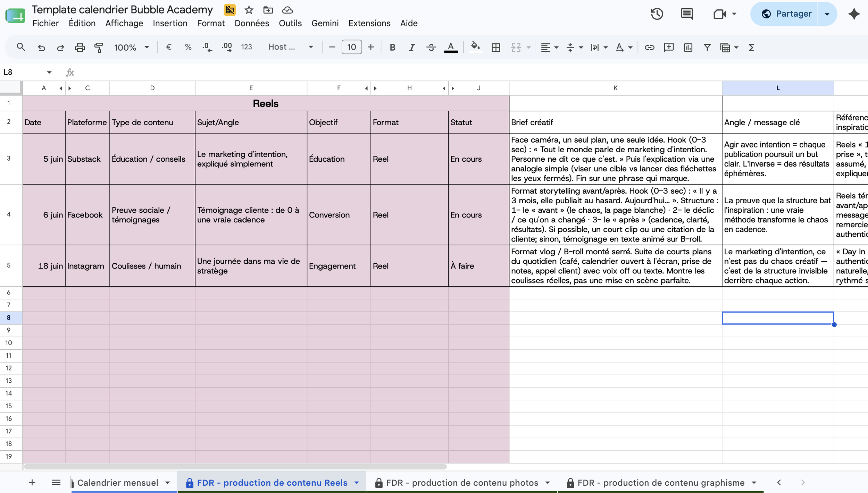The image size is (868, 493).
Task: Insert a chart
Action: coord(688,47)
